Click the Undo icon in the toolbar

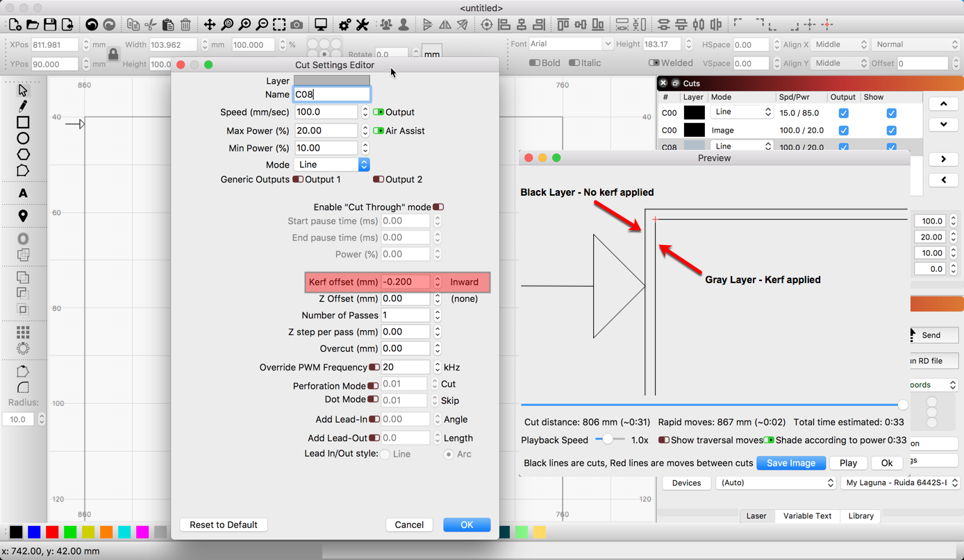[x=91, y=24]
